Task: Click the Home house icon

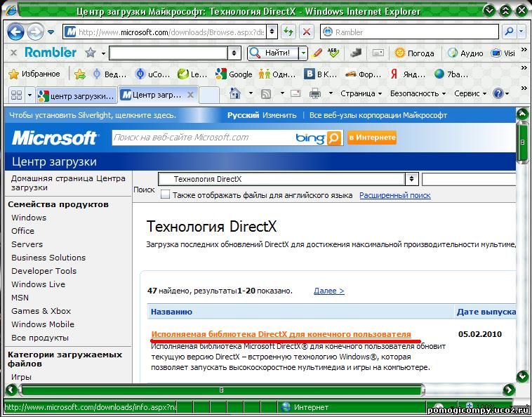Action: coord(235,93)
